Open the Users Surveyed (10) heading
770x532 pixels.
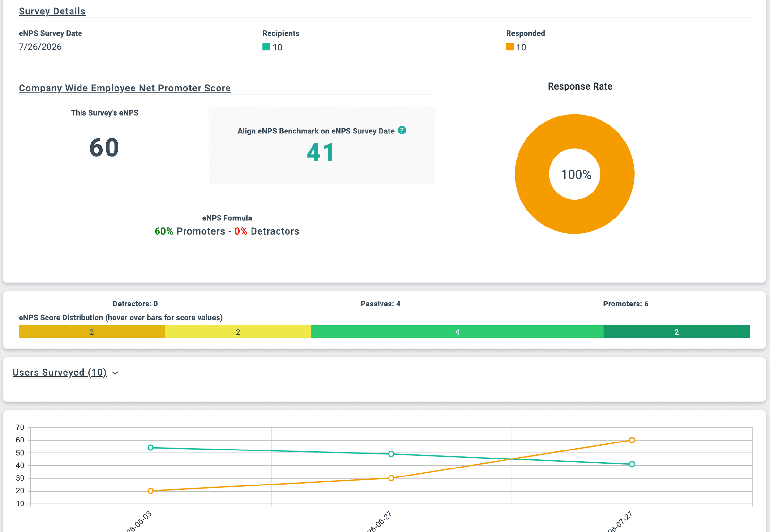(x=60, y=372)
